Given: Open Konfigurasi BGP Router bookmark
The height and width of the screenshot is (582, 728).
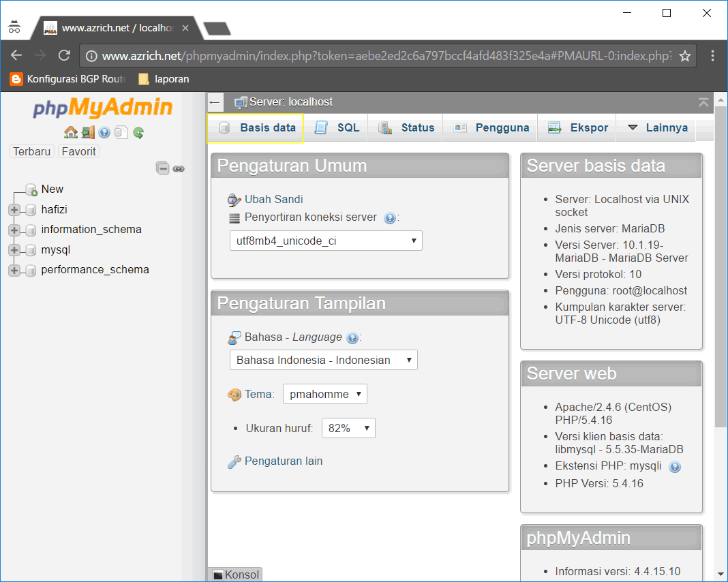Looking at the screenshot, I should pyautogui.click(x=67, y=79).
